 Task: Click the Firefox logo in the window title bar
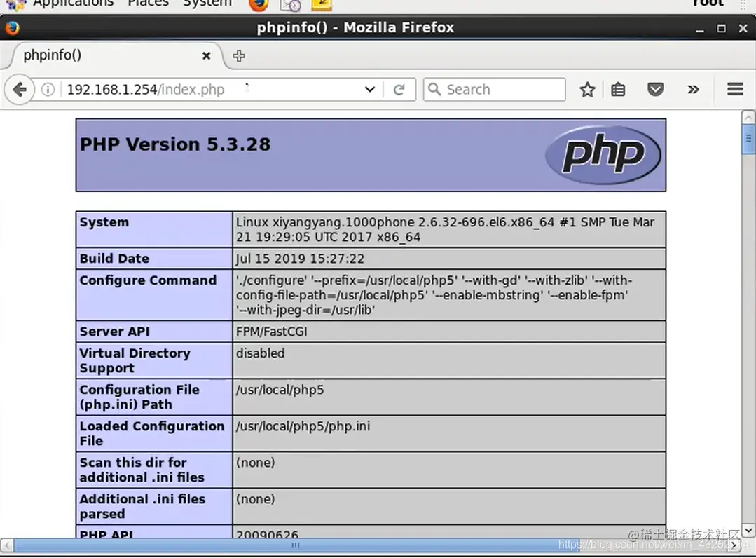(x=12, y=28)
